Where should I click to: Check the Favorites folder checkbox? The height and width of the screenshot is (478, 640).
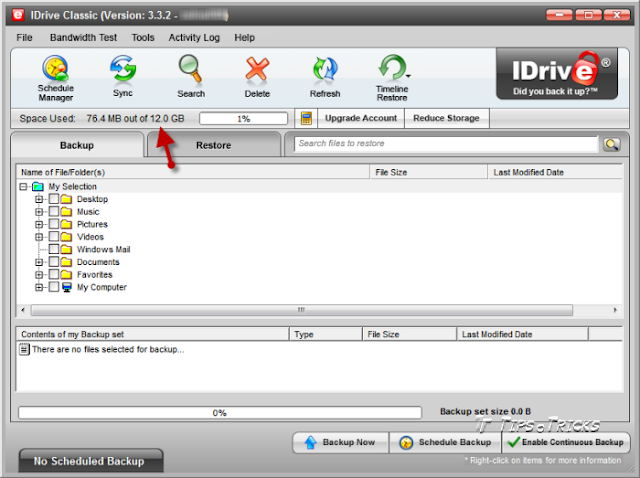click(x=53, y=274)
